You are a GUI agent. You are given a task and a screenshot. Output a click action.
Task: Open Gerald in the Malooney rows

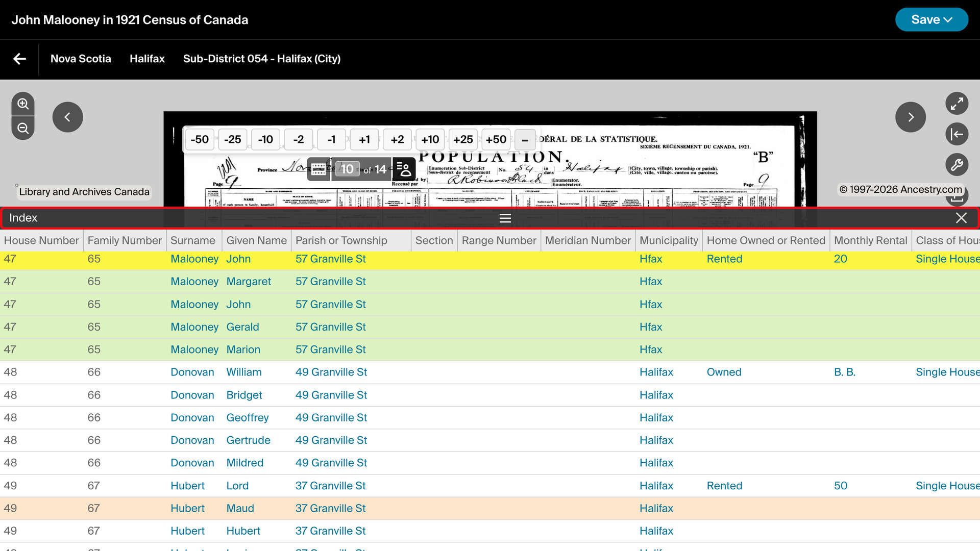tap(242, 327)
